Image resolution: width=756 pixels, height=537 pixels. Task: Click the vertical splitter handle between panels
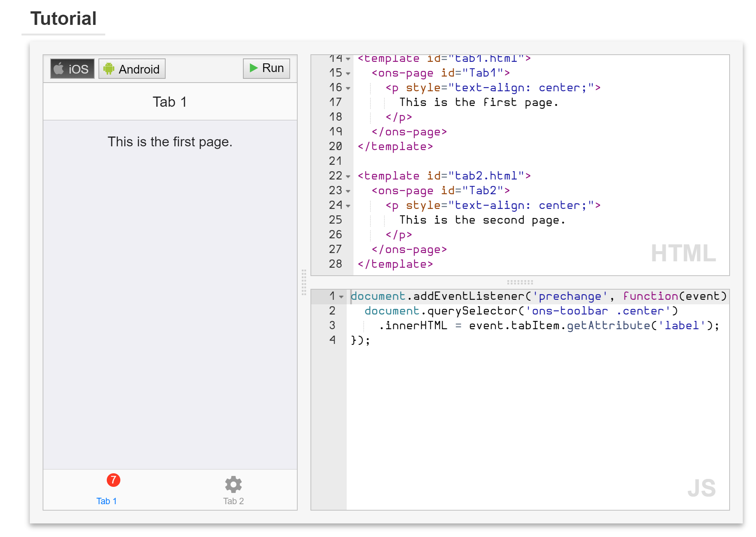(304, 282)
